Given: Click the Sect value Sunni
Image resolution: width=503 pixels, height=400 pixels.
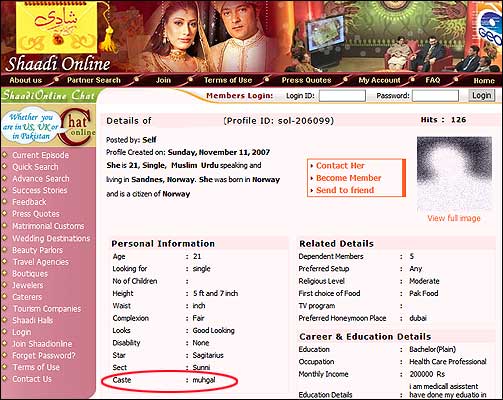Looking at the screenshot, I should click(201, 367).
